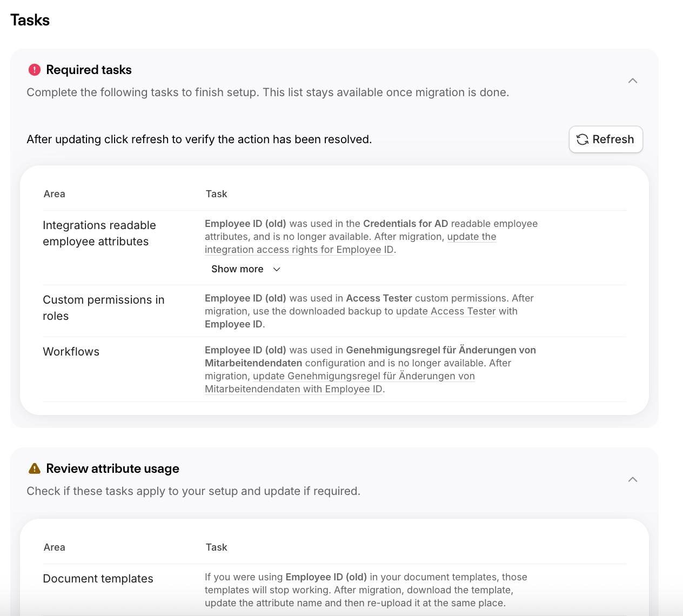Click the Tasks page title
The width and height of the screenshot is (683, 616).
click(30, 20)
